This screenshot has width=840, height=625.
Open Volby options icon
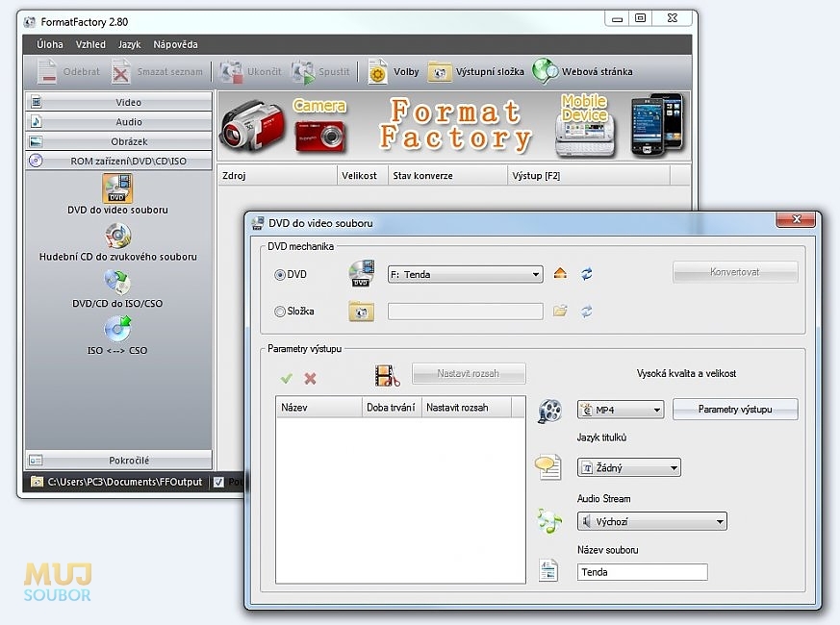pyautogui.click(x=377, y=72)
